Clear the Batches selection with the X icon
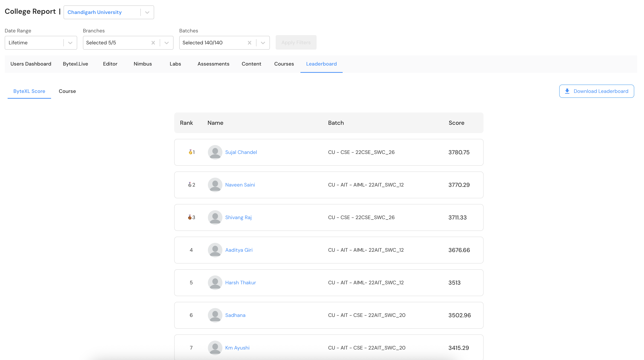 click(x=250, y=43)
